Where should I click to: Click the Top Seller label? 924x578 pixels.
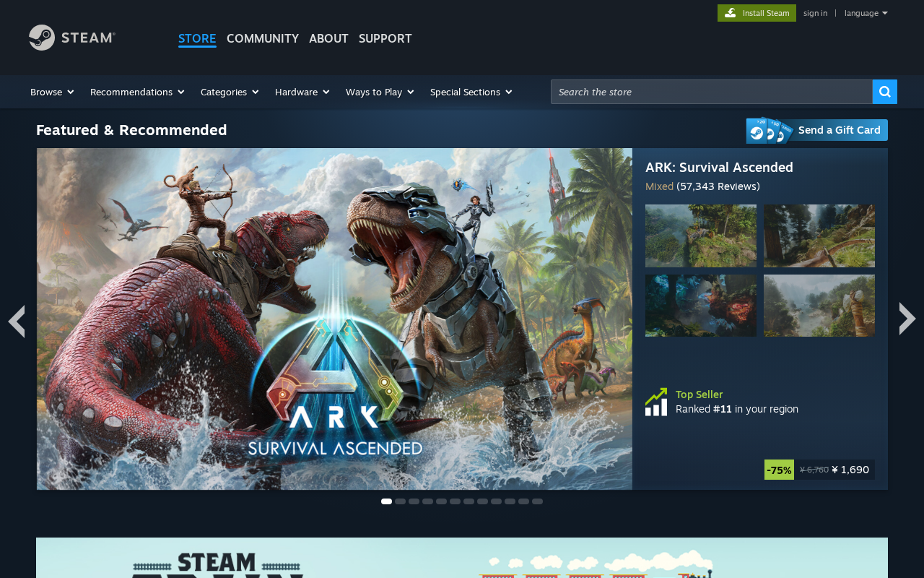pyautogui.click(x=699, y=394)
